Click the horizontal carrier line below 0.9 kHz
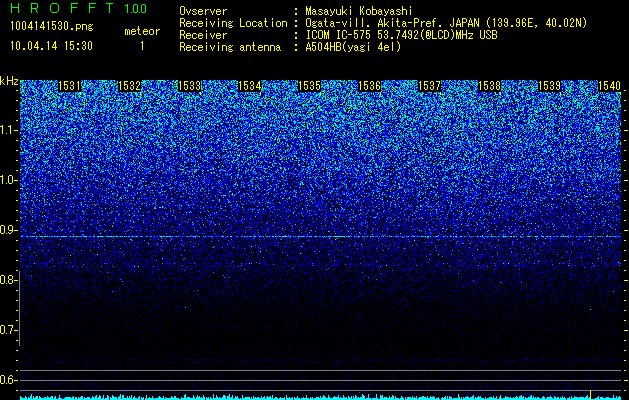The width and height of the screenshot is (629, 400). tap(320, 237)
